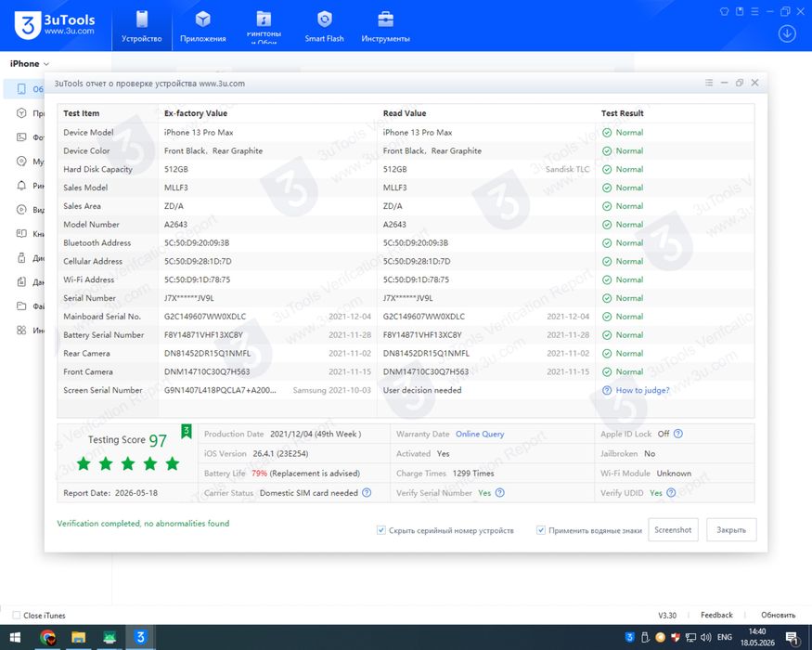
Task: Click the 3uTools logo
Action: point(55,25)
